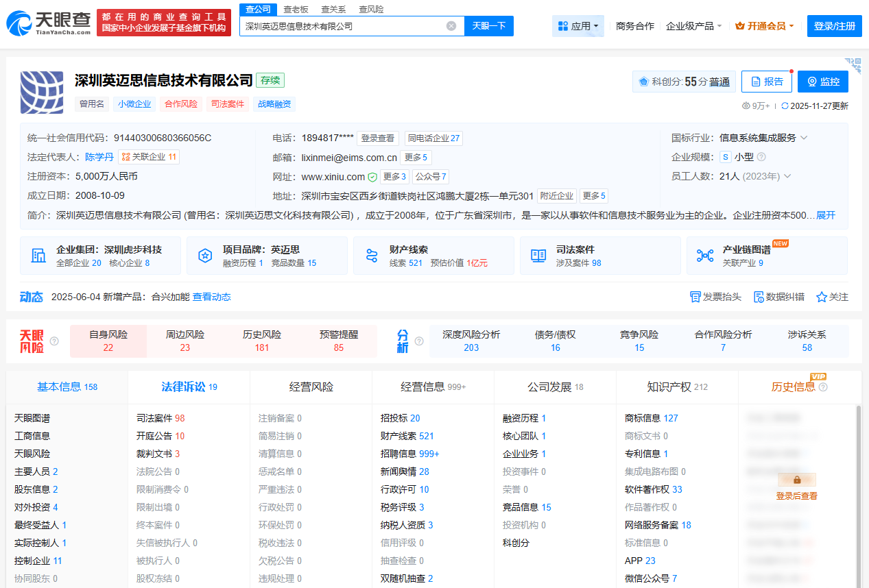This screenshot has height=588, width=869.
Task: Click the invoice header icon
Action: point(695,297)
